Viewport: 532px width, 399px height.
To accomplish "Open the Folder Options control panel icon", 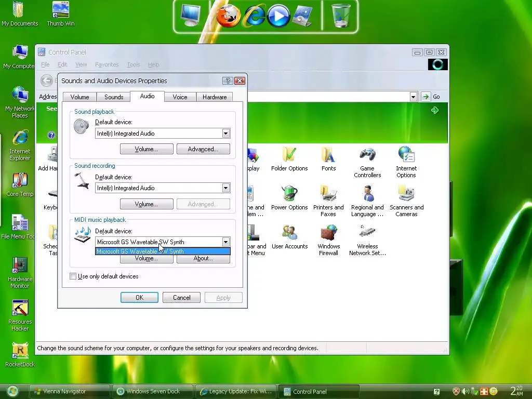I will click(x=289, y=159).
